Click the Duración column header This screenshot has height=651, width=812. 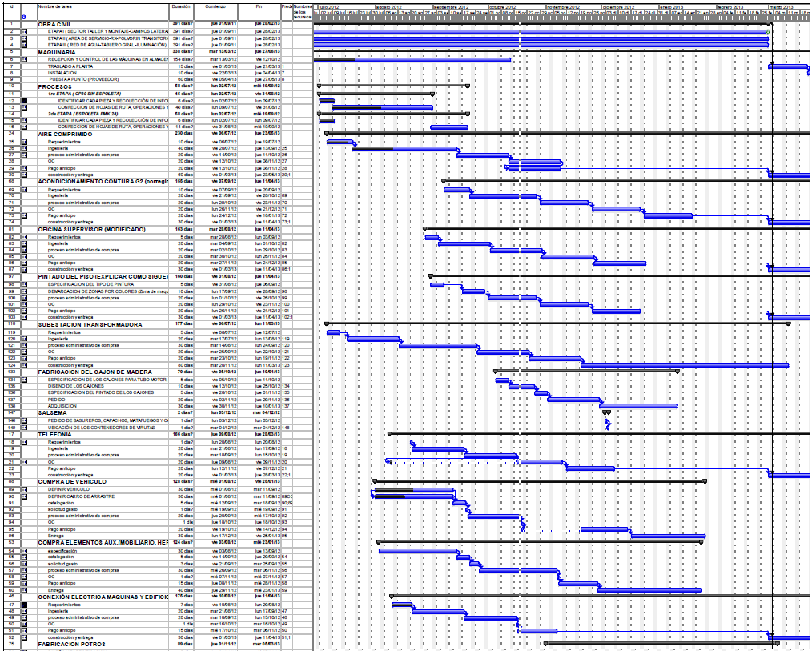click(181, 6)
